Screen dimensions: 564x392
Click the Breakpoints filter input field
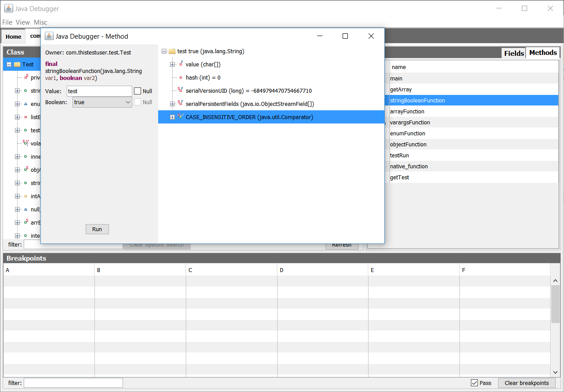point(73,383)
